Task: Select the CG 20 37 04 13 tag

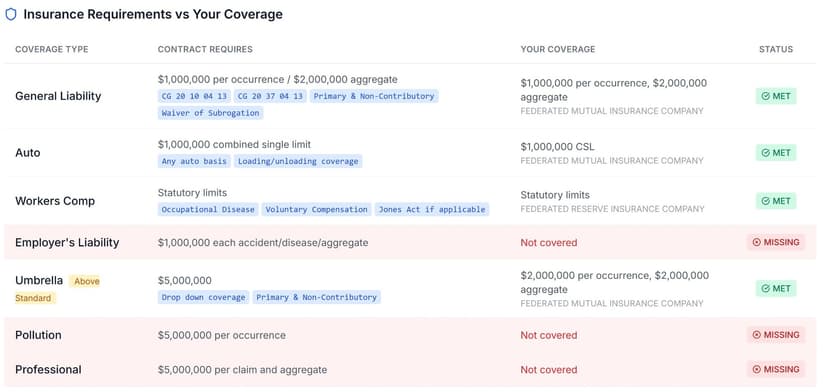Action: click(x=270, y=96)
